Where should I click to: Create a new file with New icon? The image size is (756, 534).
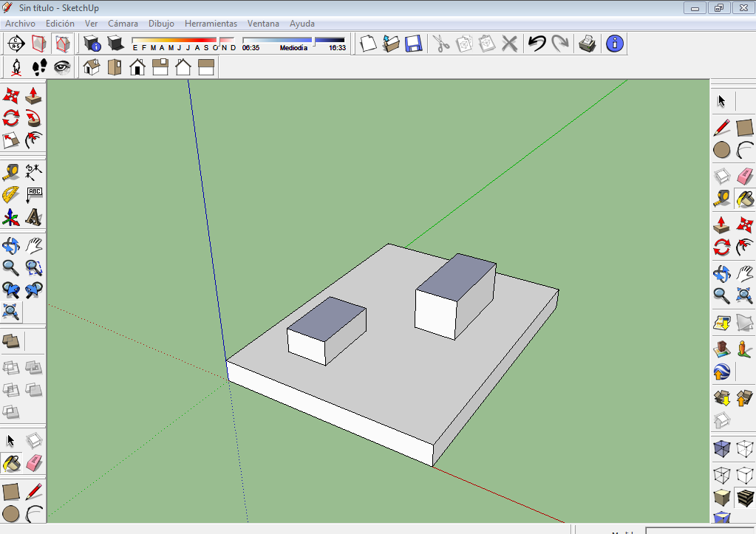(368, 44)
